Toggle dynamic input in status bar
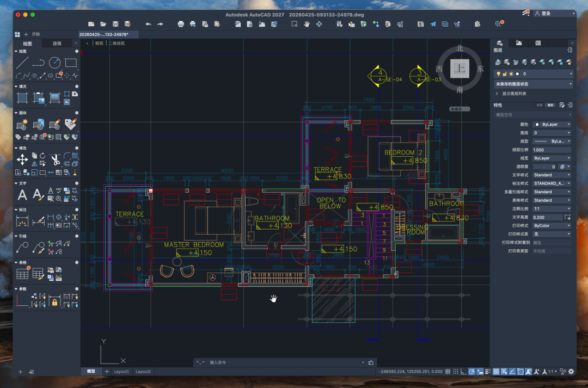Image resolution: width=588 pixels, height=388 pixels. 480,372
